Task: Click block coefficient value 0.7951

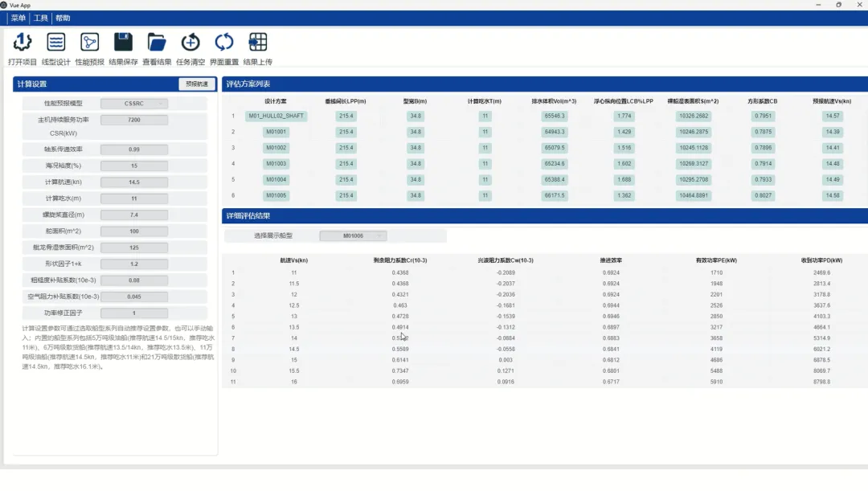Action: tap(763, 117)
